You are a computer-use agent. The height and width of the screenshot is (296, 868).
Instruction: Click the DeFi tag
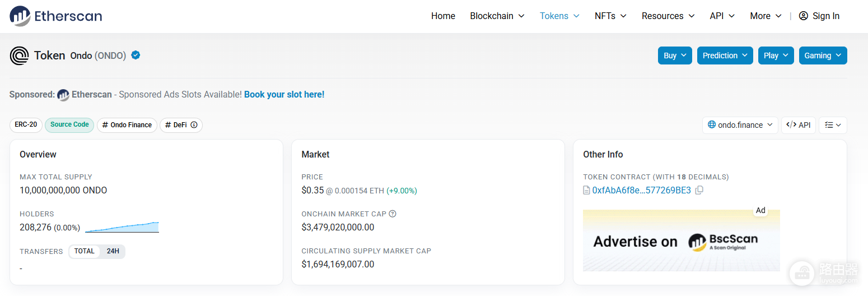pyautogui.click(x=181, y=125)
